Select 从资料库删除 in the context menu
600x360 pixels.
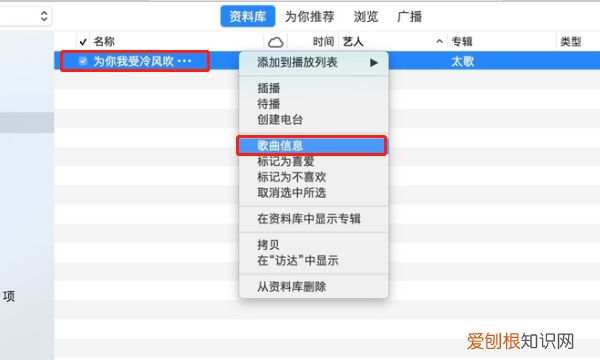(292, 287)
